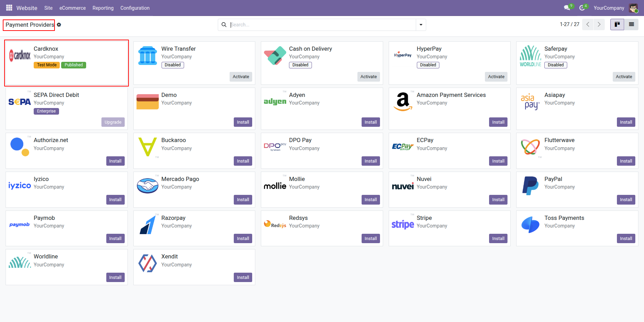
Task: Click the Wire Transfer bank icon
Action: point(148,56)
